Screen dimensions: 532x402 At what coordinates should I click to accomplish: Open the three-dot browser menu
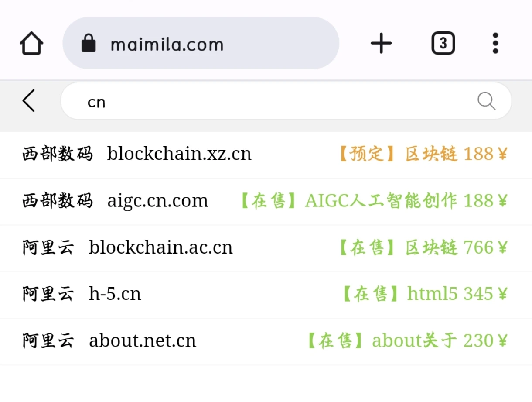pos(495,44)
